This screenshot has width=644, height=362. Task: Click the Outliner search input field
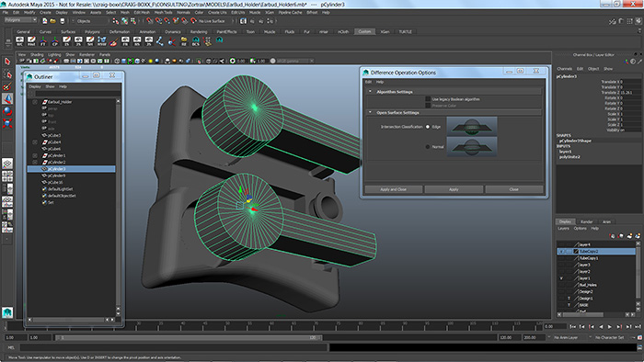(x=75, y=94)
